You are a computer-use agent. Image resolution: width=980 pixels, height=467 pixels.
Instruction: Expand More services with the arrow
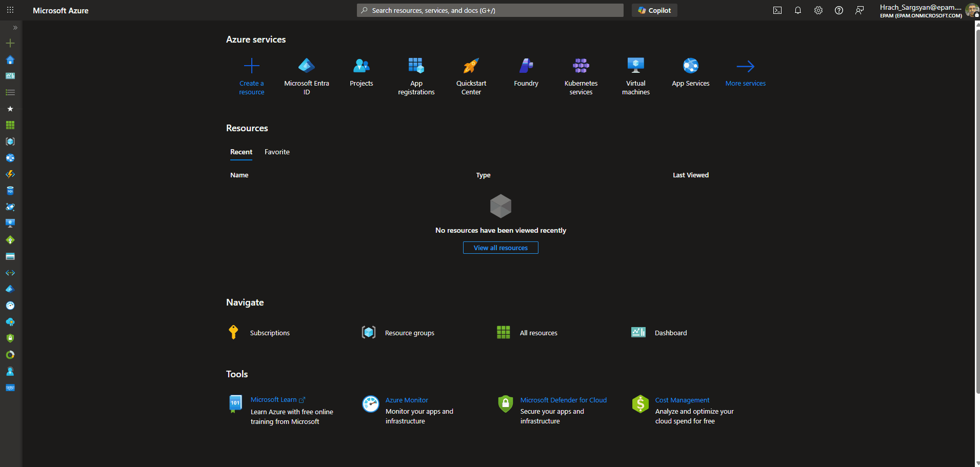click(745, 72)
